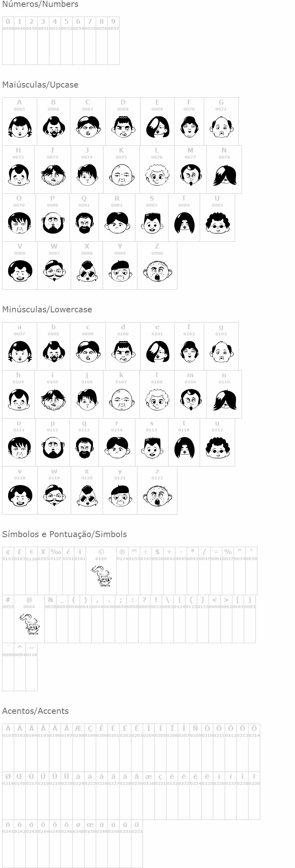Select the lowercase p bald bearded glyph

[53, 448]
